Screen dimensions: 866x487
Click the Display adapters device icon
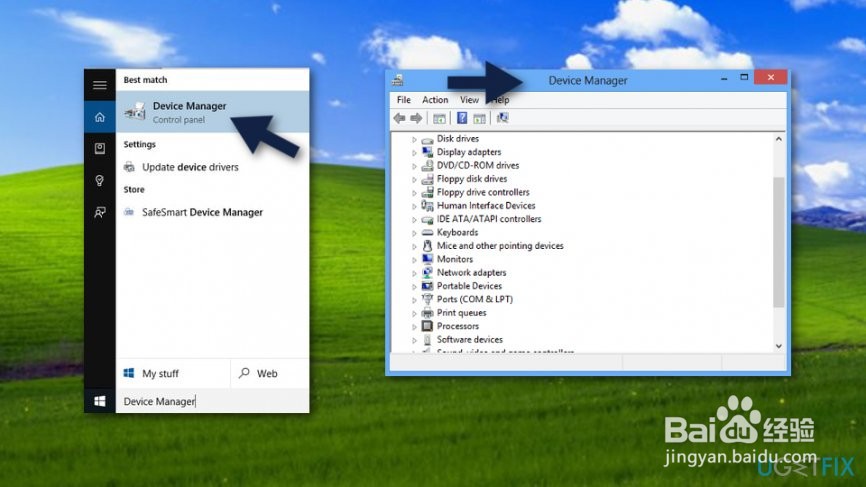click(x=427, y=152)
